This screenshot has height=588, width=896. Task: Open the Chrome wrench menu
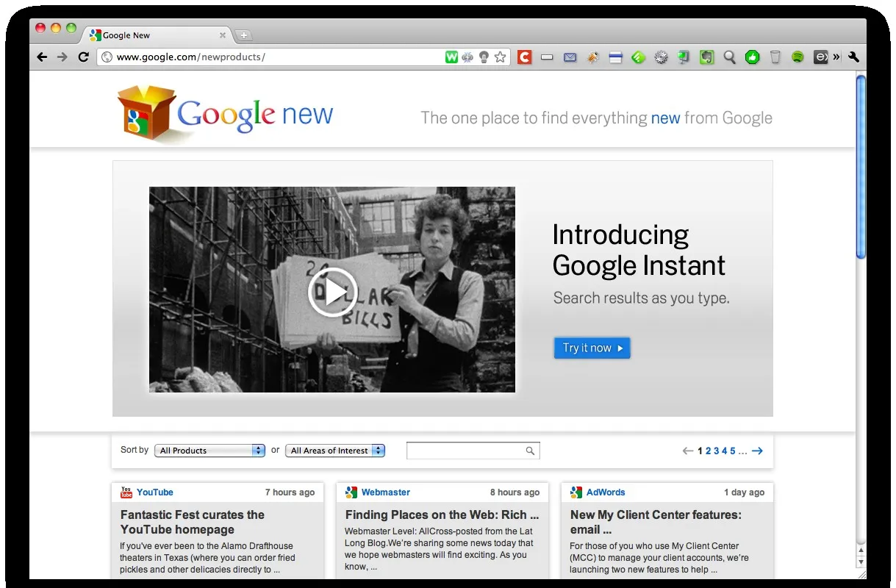[x=854, y=57]
